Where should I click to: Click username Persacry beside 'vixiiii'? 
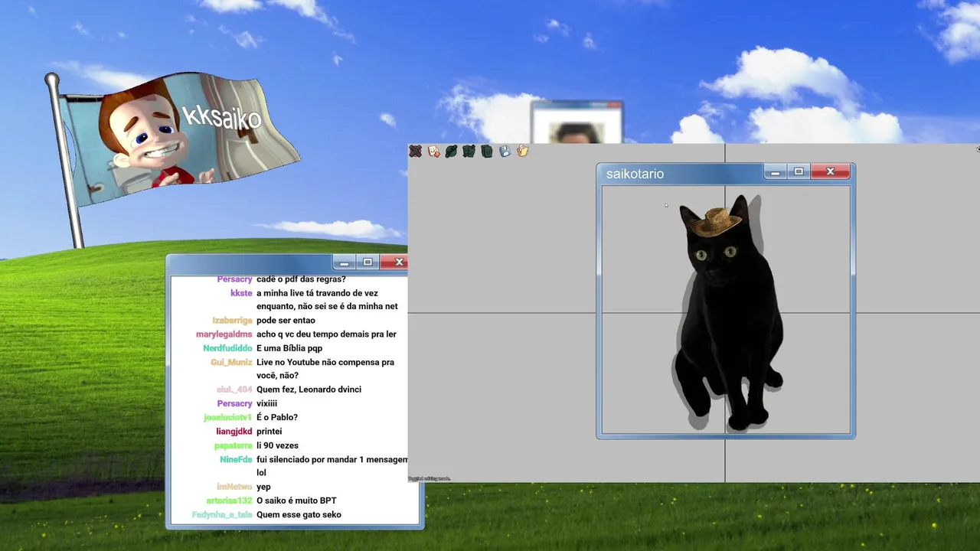coord(234,403)
